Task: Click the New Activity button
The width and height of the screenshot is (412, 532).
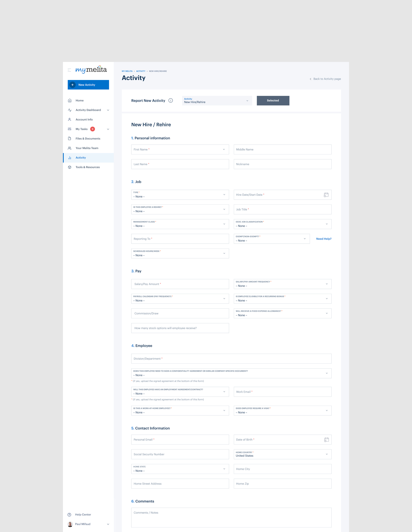Action: pyautogui.click(x=88, y=85)
